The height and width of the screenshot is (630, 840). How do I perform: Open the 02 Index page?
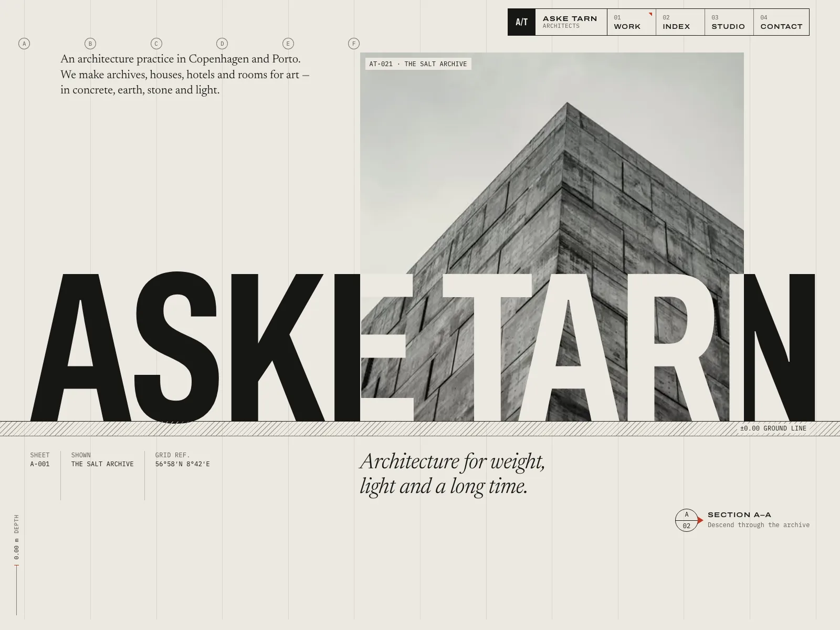(680, 22)
